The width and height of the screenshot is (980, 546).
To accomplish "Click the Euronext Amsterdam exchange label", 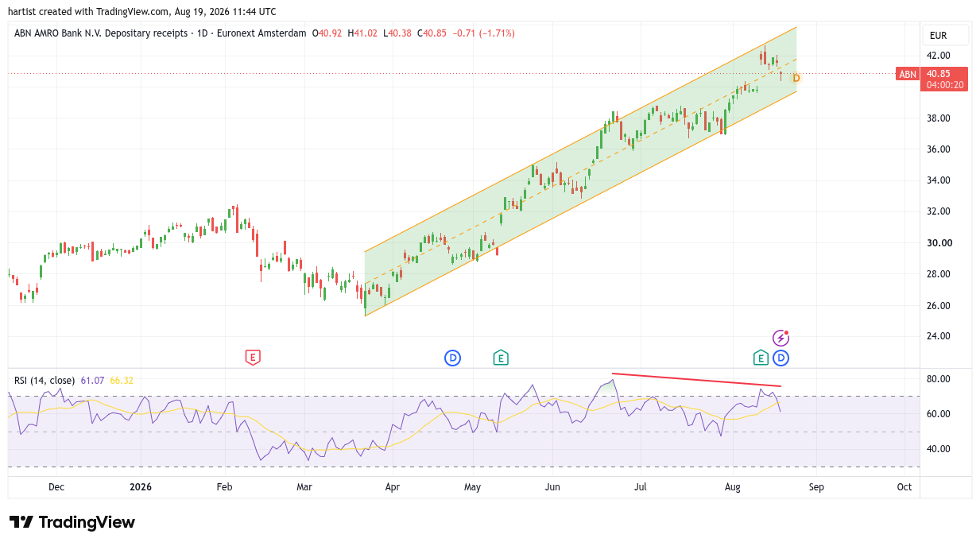I will click(263, 33).
